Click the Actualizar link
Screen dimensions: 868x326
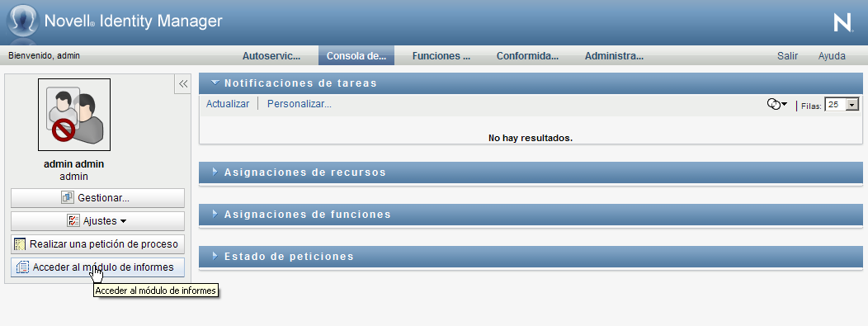click(228, 104)
